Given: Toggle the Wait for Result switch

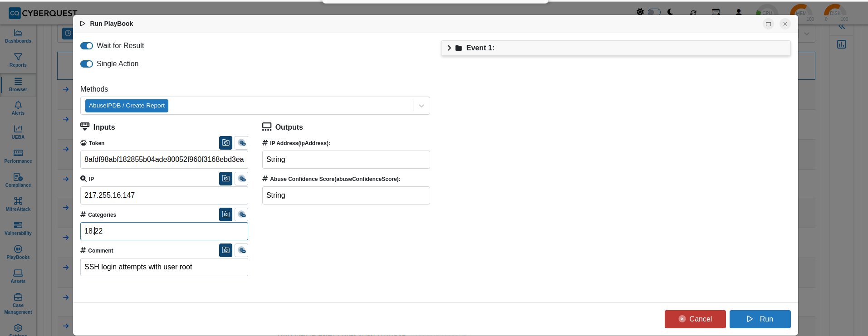Looking at the screenshot, I should click(x=87, y=46).
